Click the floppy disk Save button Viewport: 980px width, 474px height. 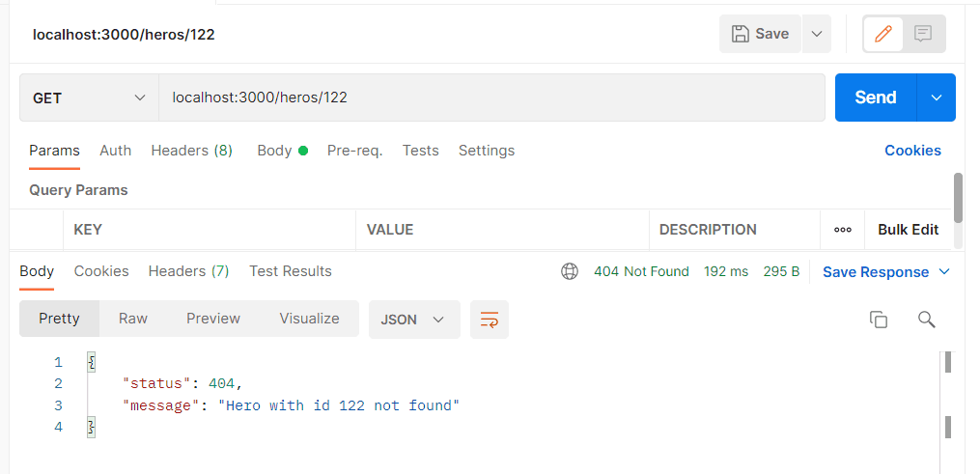point(760,34)
